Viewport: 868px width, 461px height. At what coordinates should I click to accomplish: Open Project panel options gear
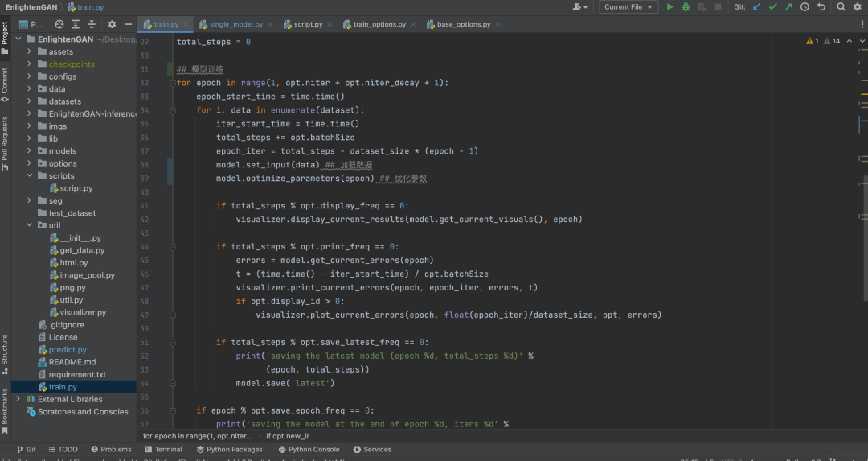112,24
